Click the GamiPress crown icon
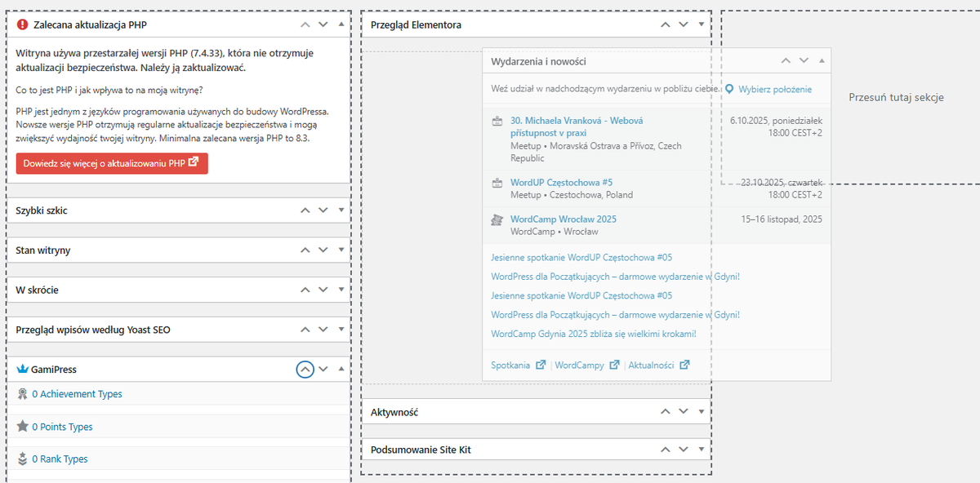Screen dimensions: 980x483 (x=22, y=370)
